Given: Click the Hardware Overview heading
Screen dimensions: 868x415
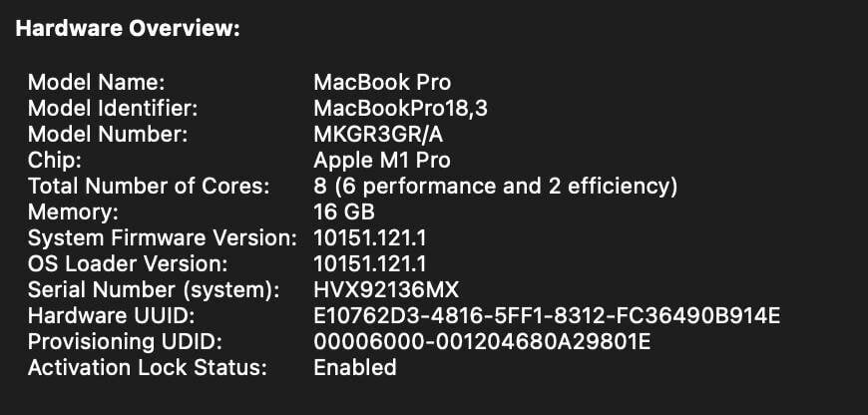Looking at the screenshot, I should 128,29.
